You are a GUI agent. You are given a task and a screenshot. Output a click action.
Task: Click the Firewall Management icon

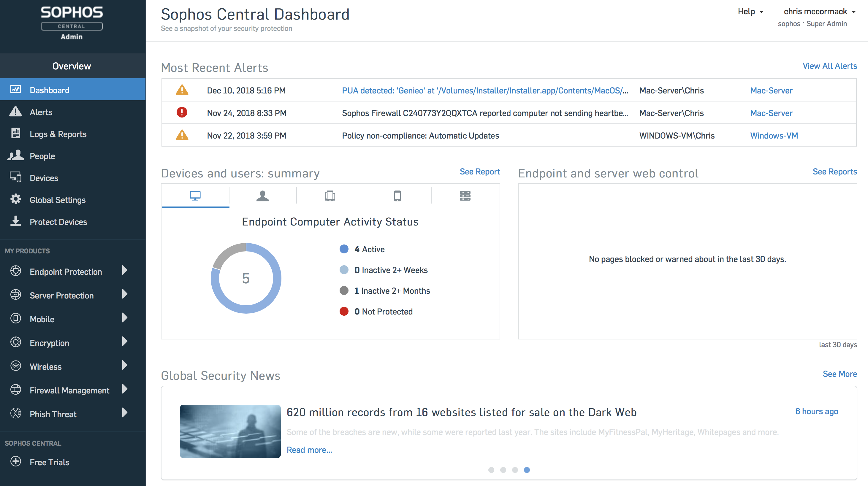pyautogui.click(x=16, y=390)
